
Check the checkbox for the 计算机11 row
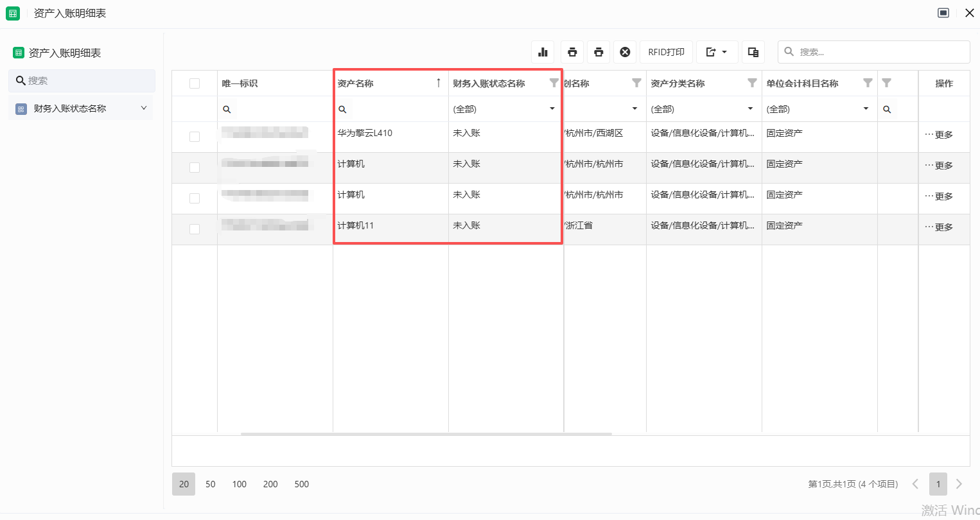point(195,229)
